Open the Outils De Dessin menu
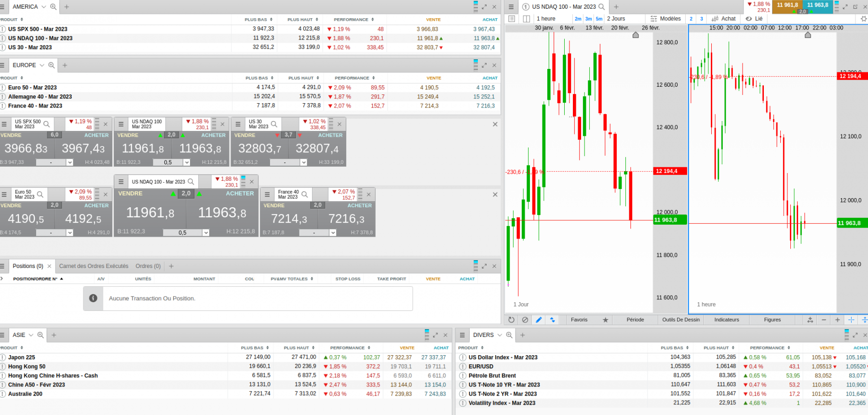The width and height of the screenshot is (868, 415). click(681, 320)
